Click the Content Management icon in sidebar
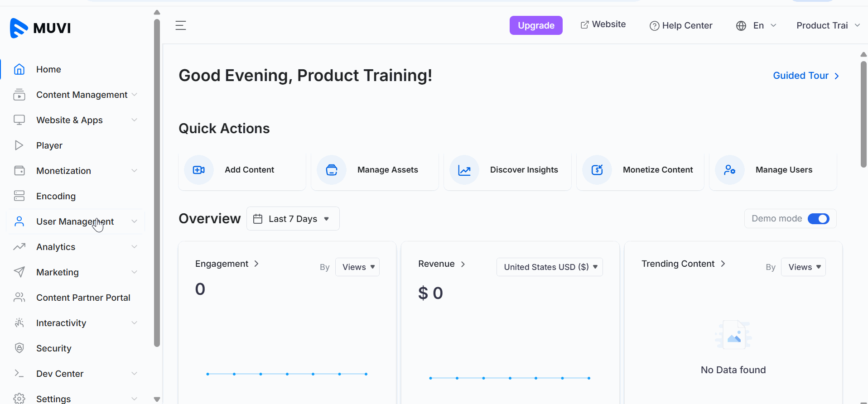This screenshot has height=404, width=868. click(19, 95)
